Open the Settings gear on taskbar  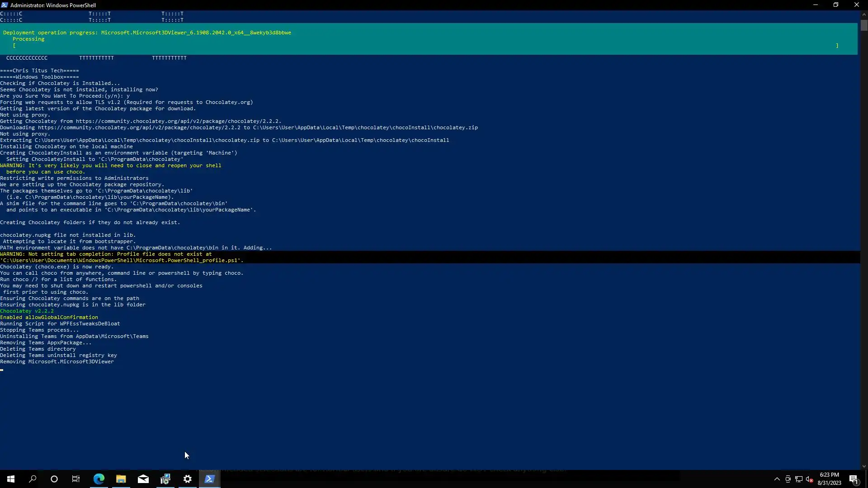pos(187,479)
